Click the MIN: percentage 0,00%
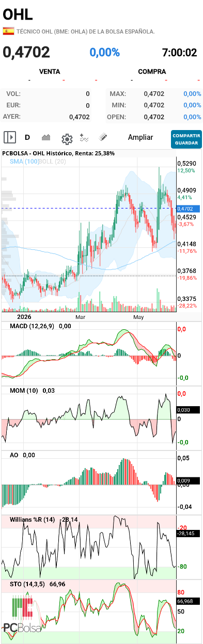 point(192,105)
